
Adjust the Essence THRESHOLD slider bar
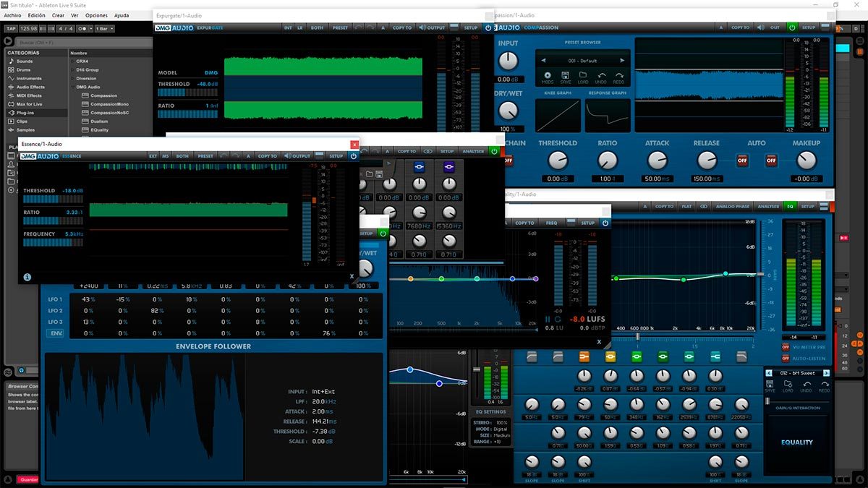pyautogui.click(x=54, y=199)
